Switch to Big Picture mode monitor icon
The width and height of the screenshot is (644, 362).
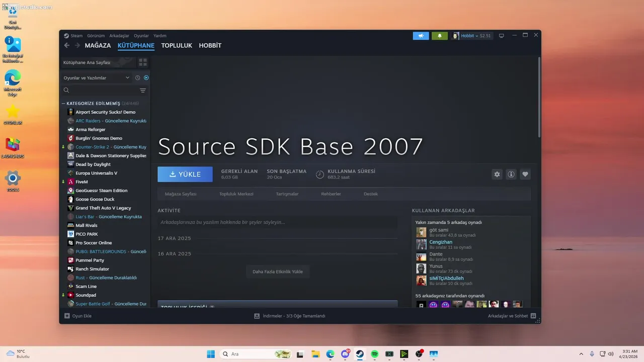click(501, 36)
